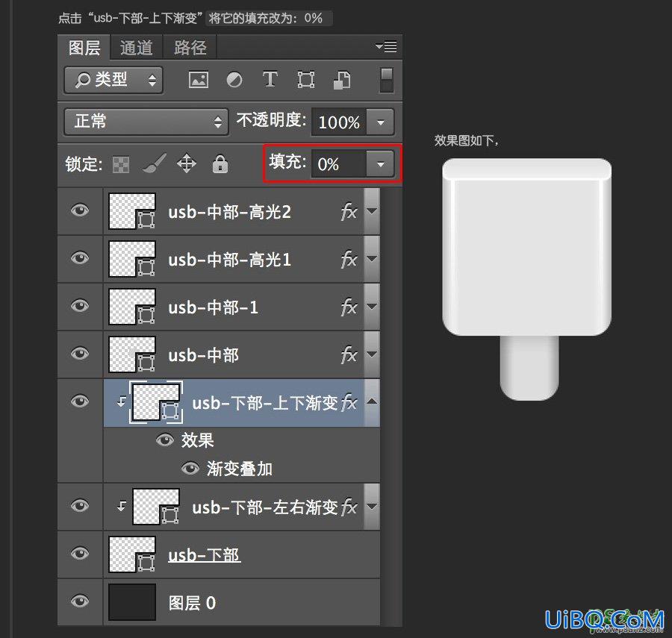The width and height of the screenshot is (672, 638).
Task: Select usb-中部-高光2 layer thumbnail
Action: 132,211
